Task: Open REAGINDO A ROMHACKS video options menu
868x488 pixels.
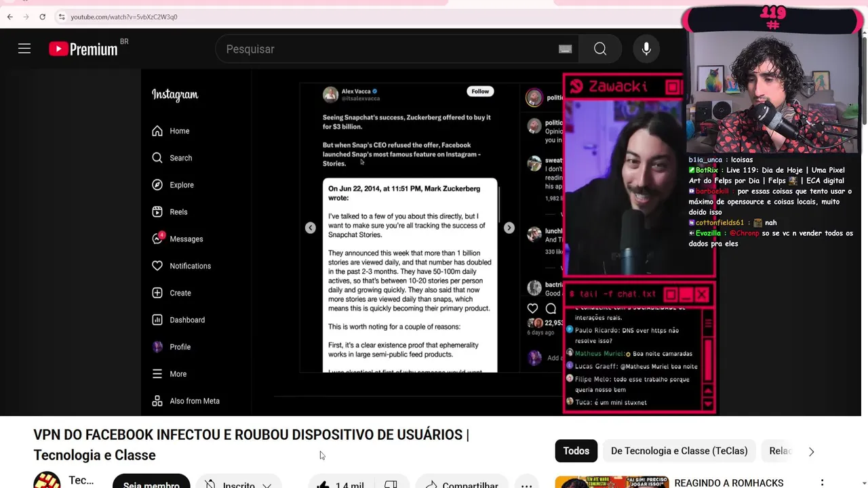Action: tap(822, 483)
